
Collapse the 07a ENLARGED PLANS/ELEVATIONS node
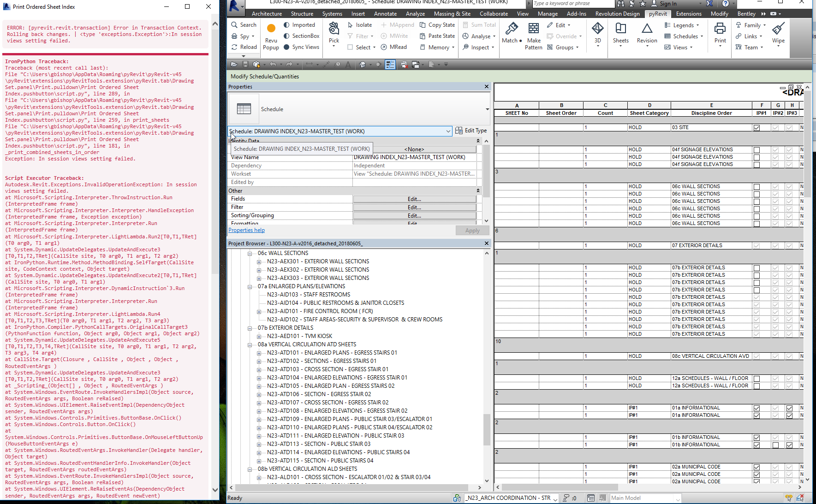[x=250, y=287]
